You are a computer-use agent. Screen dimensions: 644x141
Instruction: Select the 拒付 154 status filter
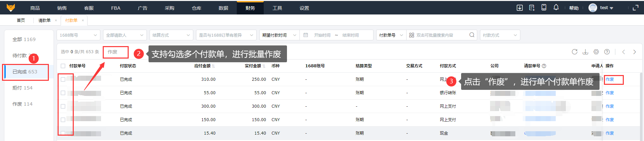click(23, 88)
